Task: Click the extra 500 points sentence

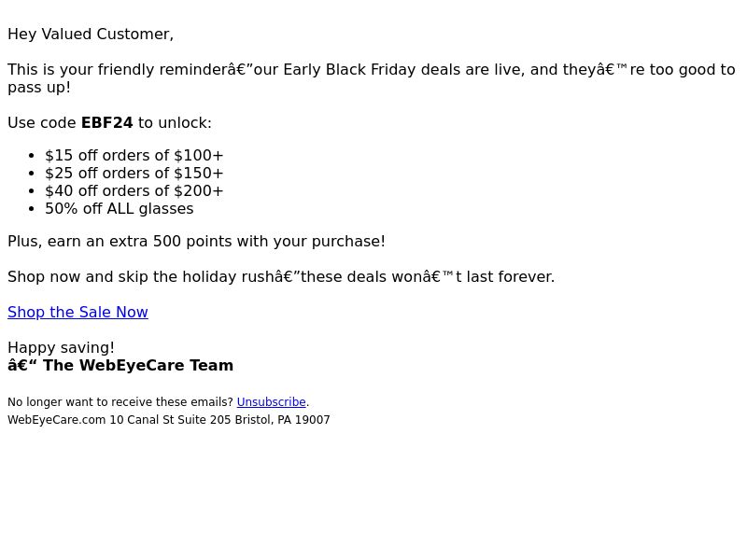Action: (196, 242)
